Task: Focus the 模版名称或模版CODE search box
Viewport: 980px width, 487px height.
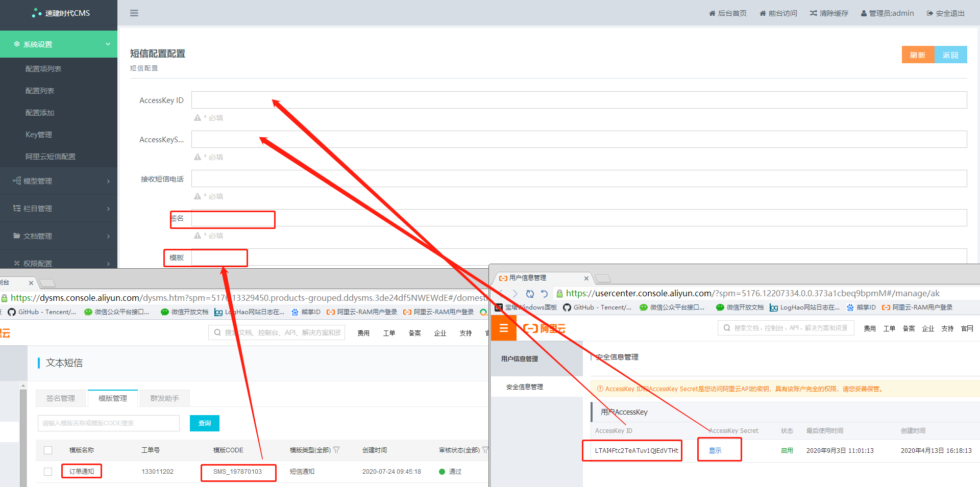Action: (109, 423)
